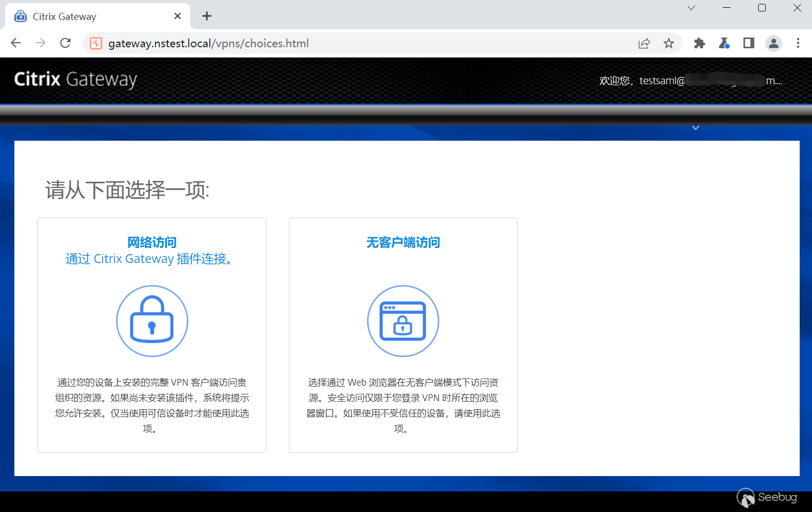Go back using the browser back arrow
The width and height of the screenshot is (812, 512).
pos(16,43)
